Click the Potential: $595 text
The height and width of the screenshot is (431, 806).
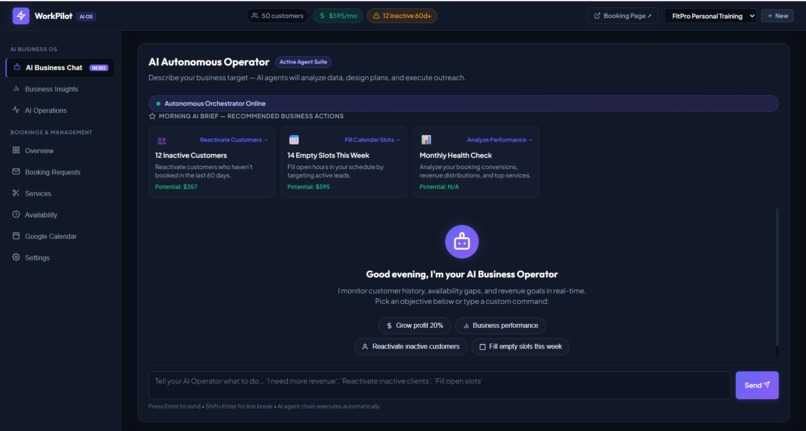308,187
